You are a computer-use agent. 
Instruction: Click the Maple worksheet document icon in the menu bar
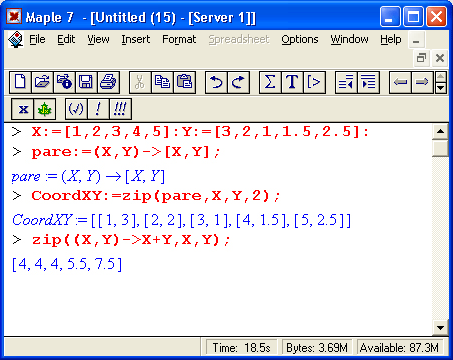[15, 40]
